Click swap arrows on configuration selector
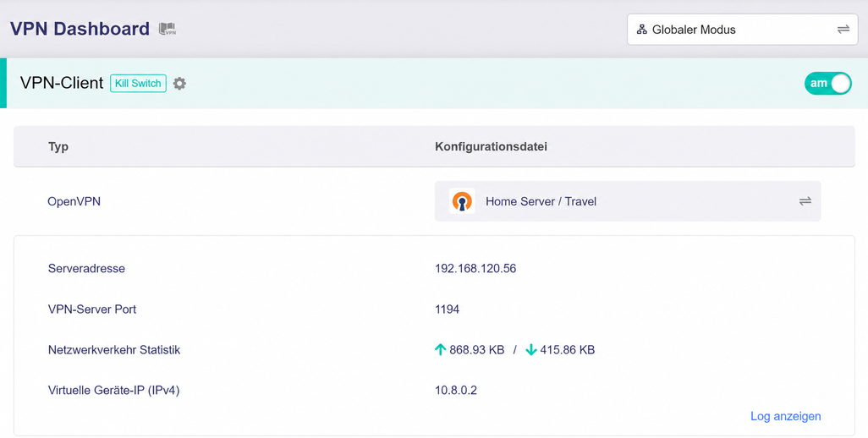The height and width of the screenshot is (438, 868). 805,201
